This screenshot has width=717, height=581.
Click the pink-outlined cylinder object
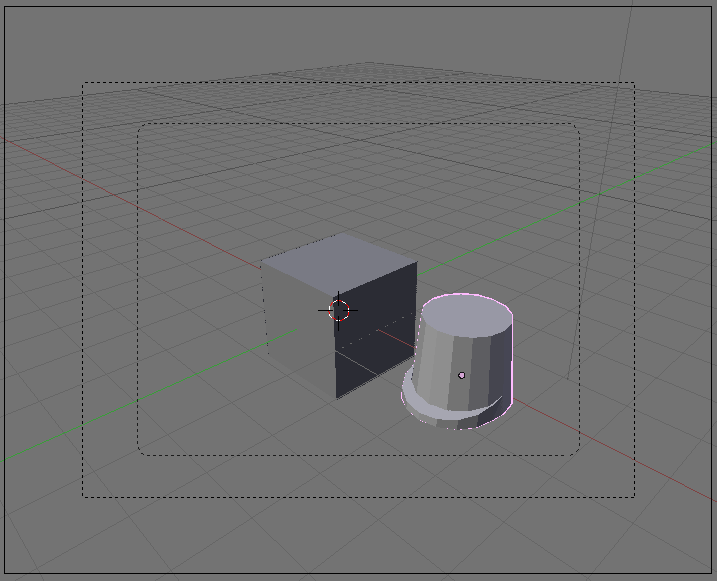[458, 362]
